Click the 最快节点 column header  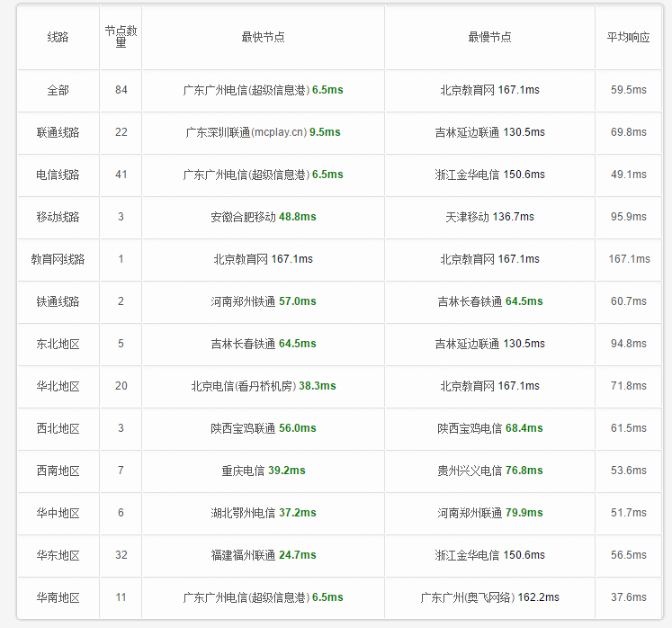[x=264, y=37]
